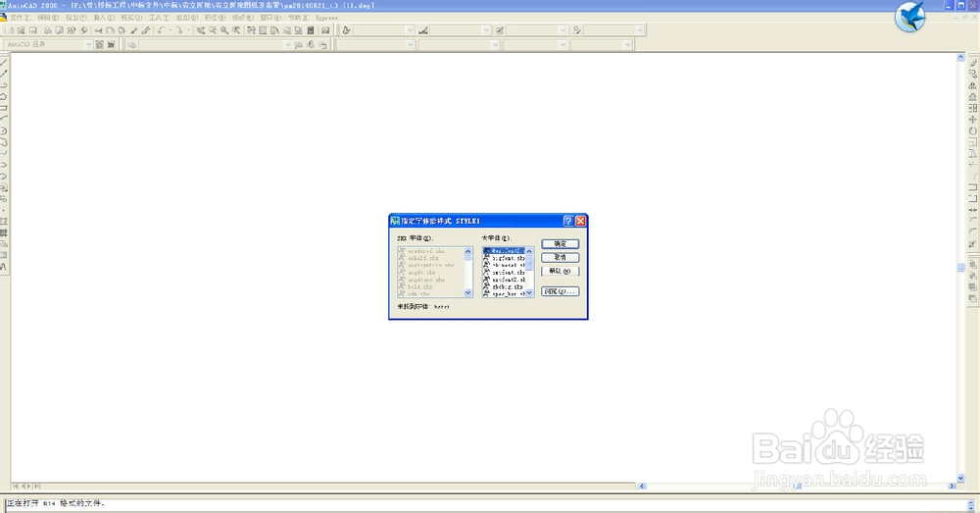Open the 编辑(E) menu

click(48, 18)
